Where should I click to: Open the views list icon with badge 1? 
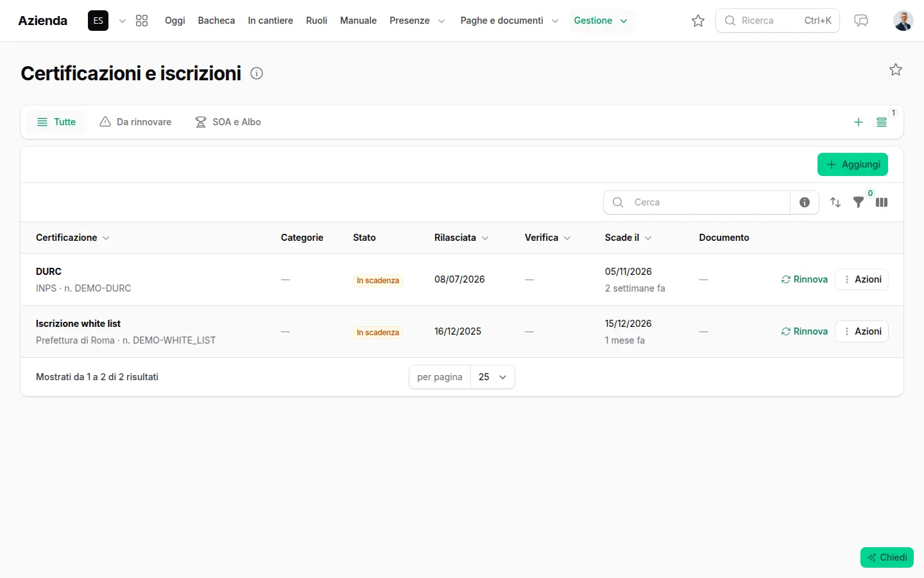tap(882, 122)
